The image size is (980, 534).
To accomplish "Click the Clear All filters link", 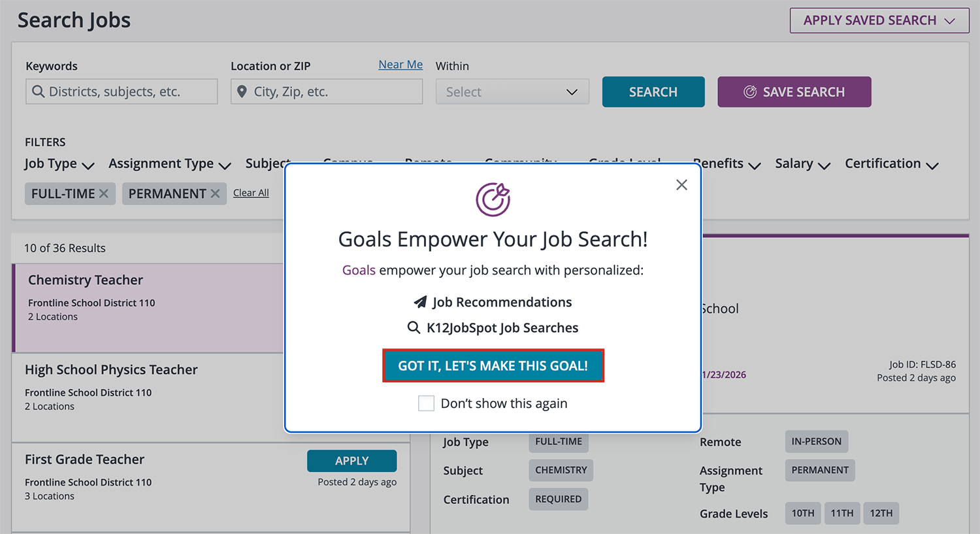I will (251, 193).
